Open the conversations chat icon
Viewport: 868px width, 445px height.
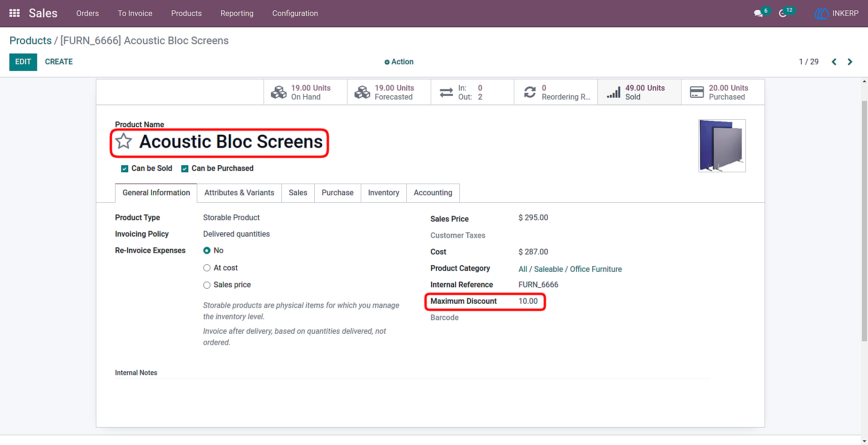[758, 13]
